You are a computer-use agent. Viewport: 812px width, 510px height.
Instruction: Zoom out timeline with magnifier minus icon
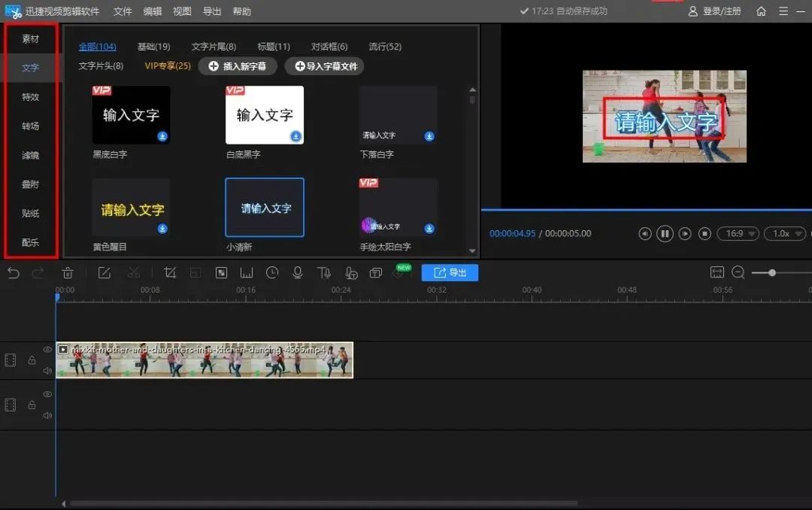pyautogui.click(x=738, y=273)
